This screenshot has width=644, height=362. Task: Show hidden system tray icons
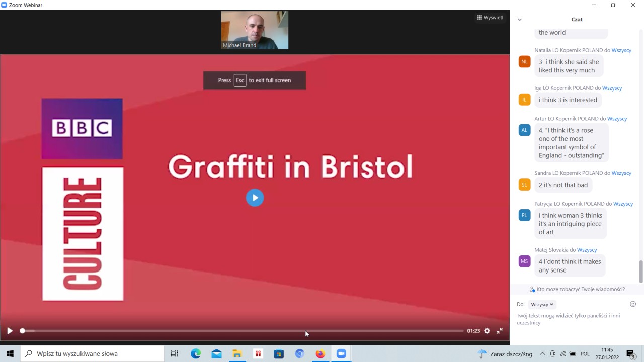pos(542,353)
